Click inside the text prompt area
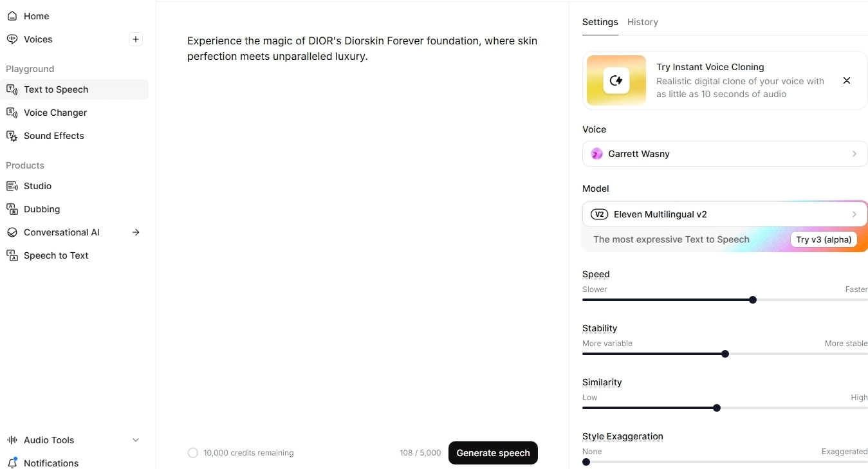868x469 pixels. click(362, 48)
